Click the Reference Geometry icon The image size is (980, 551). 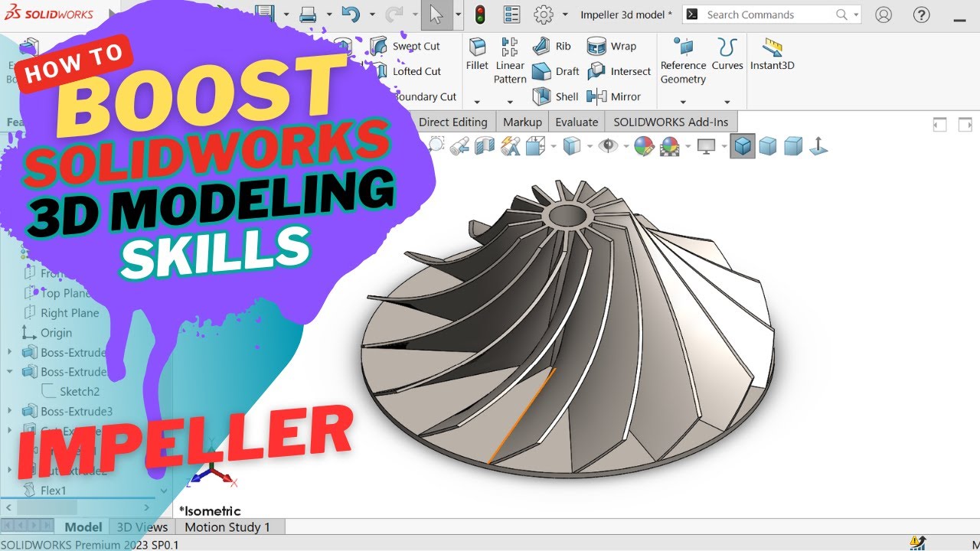(x=683, y=47)
